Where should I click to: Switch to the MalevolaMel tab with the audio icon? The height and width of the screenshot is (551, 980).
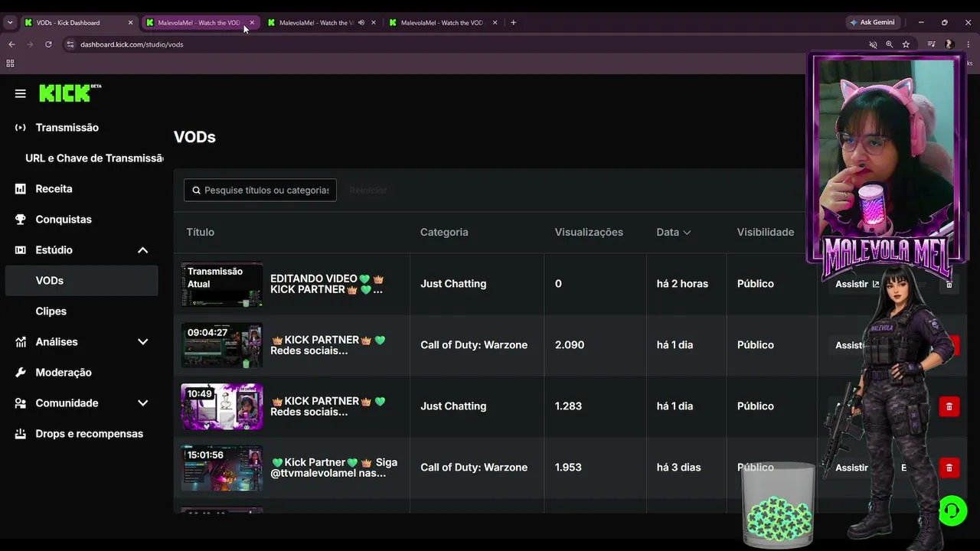(322, 23)
